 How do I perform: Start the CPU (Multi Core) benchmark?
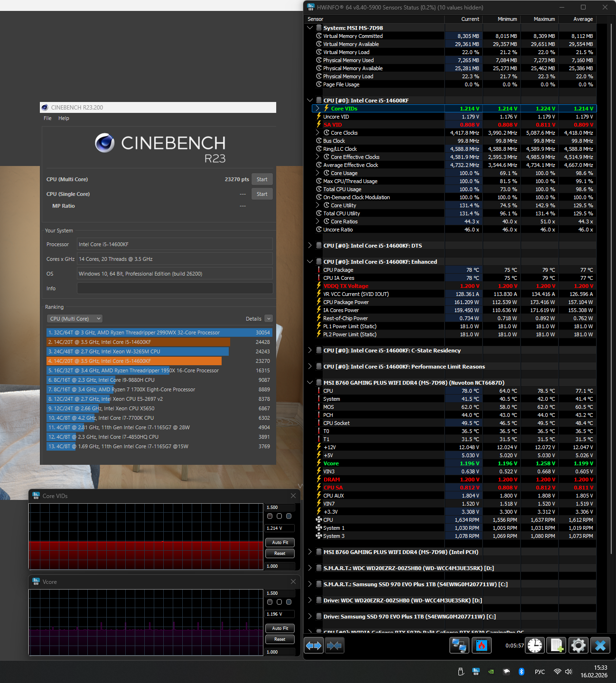[262, 179]
